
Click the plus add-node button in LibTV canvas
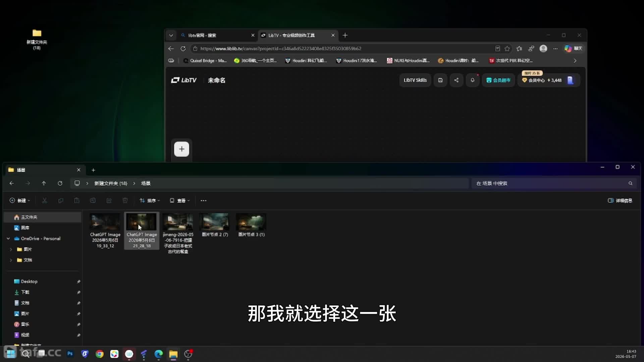pyautogui.click(x=181, y=149)
